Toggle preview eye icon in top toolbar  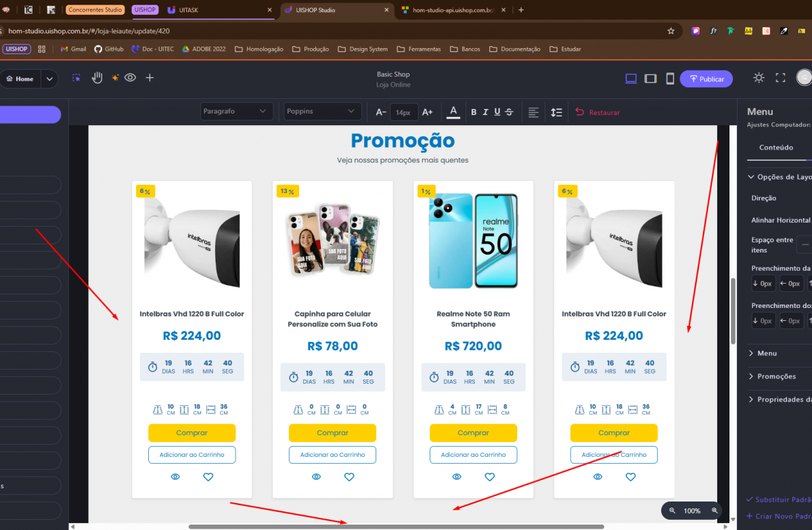(x=130, y=78)
